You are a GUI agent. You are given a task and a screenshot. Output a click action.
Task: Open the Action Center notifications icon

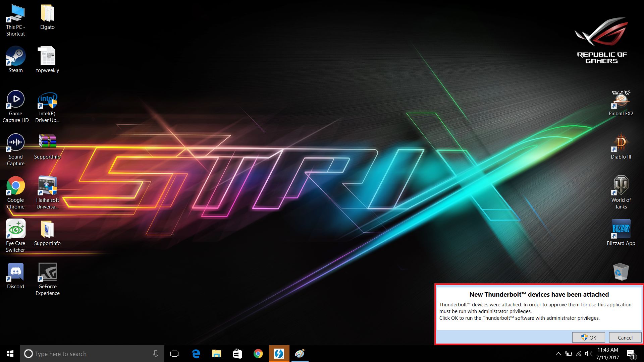[x=631, y=354]
